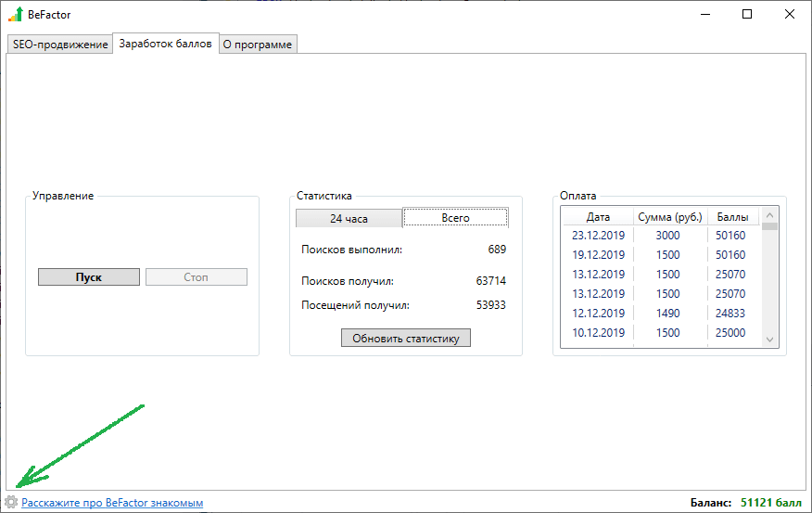Click the Поисков выполнил value 689
812x513 pixels.
(497, 250)
